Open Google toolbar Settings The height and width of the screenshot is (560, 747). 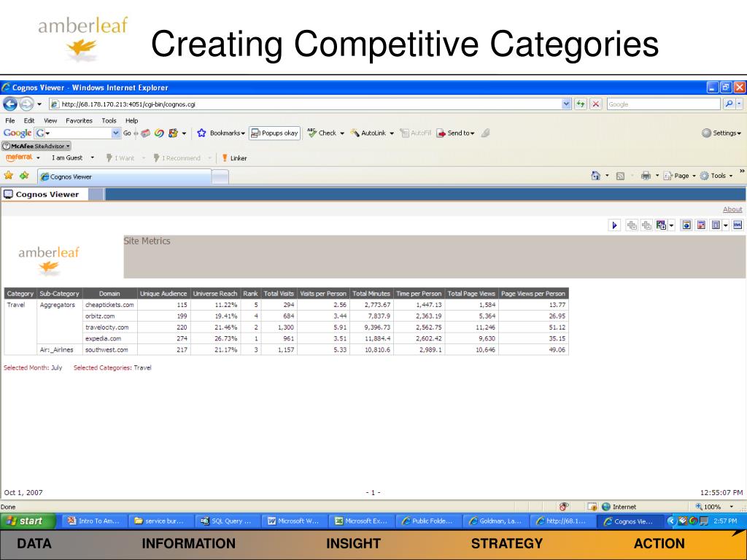coord(721,133)
